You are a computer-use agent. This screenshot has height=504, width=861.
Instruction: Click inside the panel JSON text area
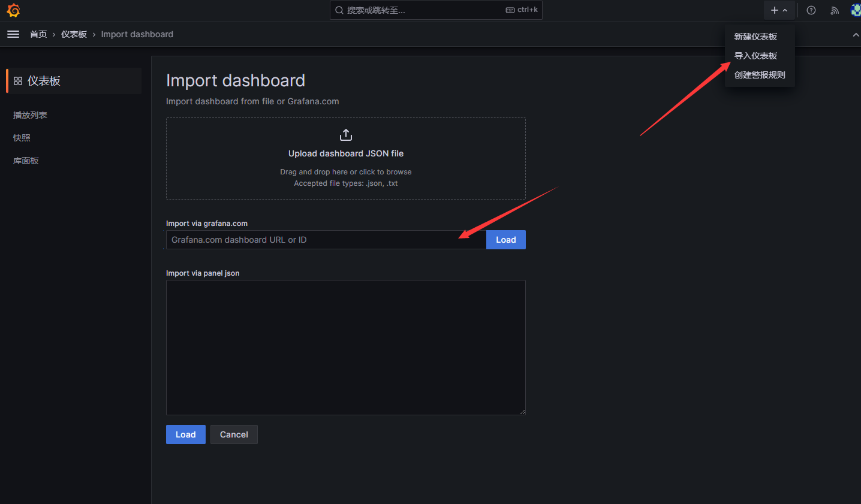point(345,348)
